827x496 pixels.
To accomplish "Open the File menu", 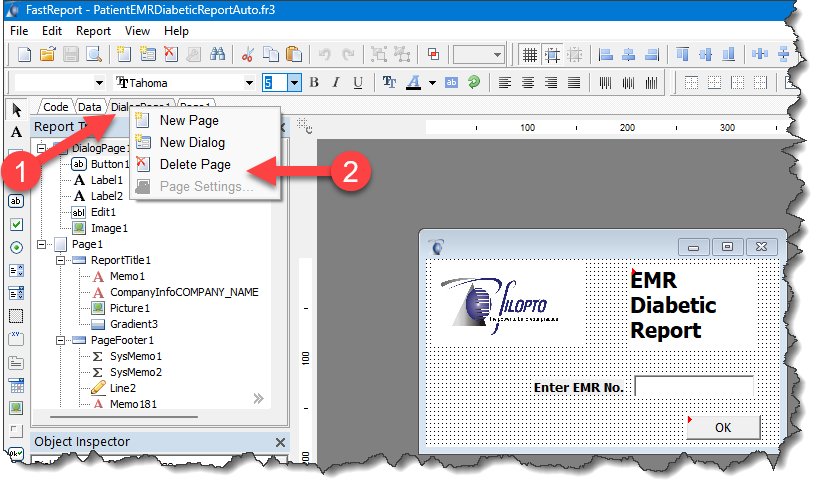I will (19, 31).
